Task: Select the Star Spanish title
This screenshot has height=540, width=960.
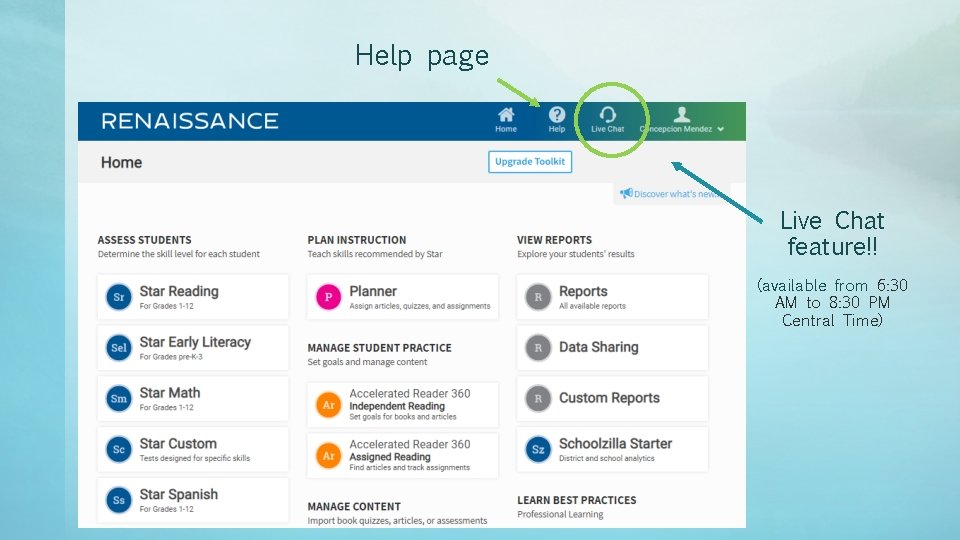Action: [179, 494]
